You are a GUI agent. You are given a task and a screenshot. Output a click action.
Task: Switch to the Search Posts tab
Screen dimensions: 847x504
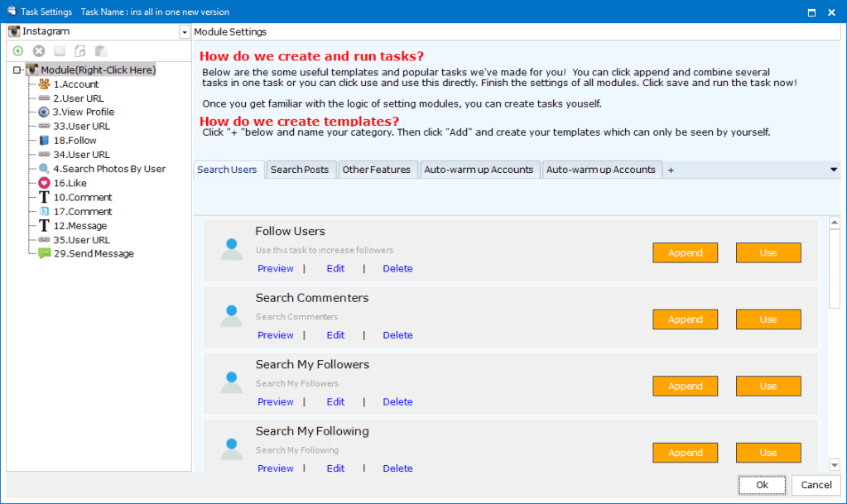pyautogui.click(x=299, y=170)
